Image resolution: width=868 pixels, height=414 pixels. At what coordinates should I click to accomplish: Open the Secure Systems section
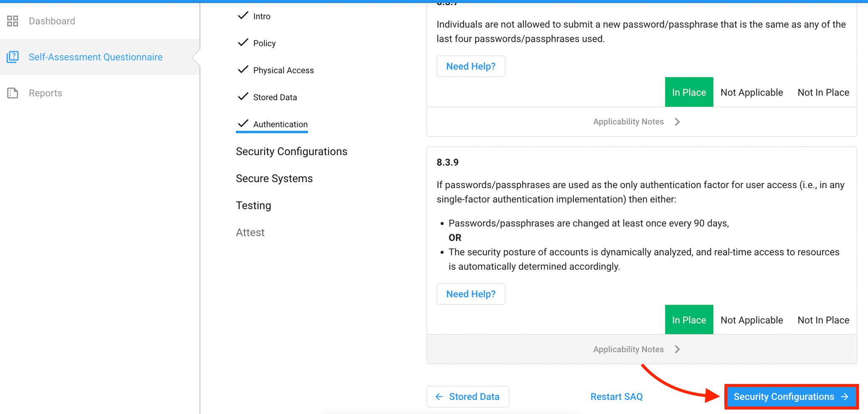tap(274, 178)
